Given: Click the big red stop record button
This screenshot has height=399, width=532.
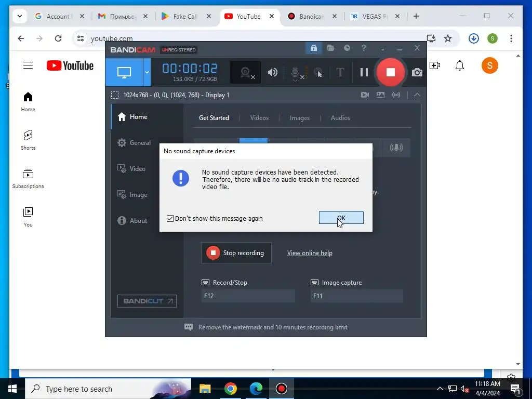Looking at the screenshot, I should click(x=391, y=72).
